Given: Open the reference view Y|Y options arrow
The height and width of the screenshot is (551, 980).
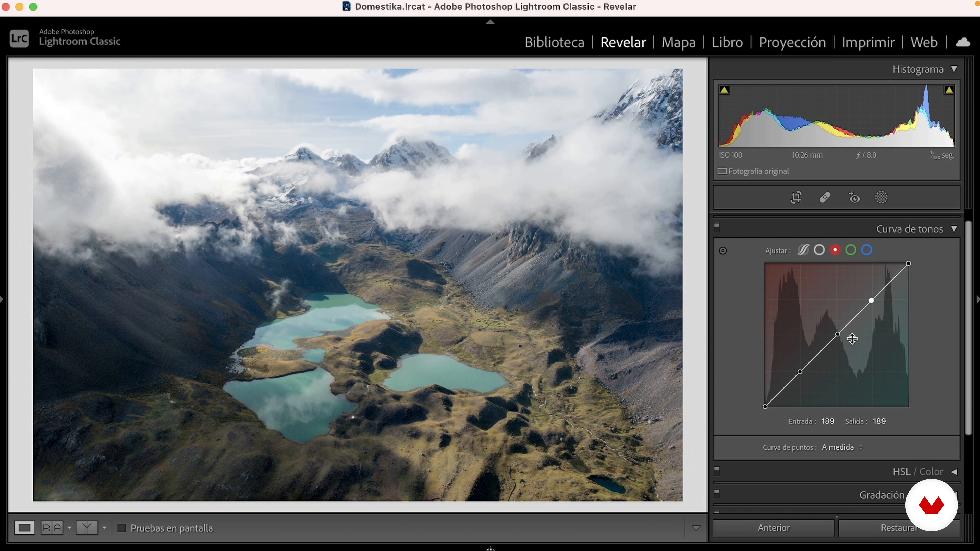Looking at the screenshot, I should pos(104,528).
